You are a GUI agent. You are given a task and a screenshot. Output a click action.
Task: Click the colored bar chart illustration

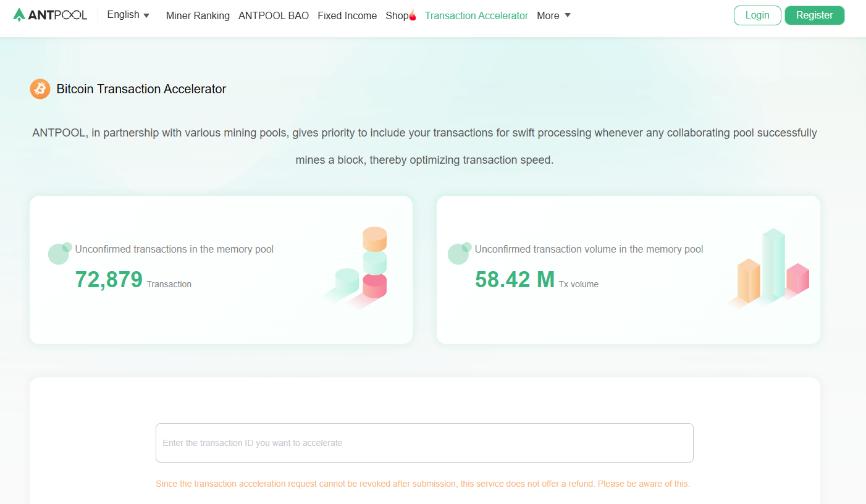(x=769, y=268)
